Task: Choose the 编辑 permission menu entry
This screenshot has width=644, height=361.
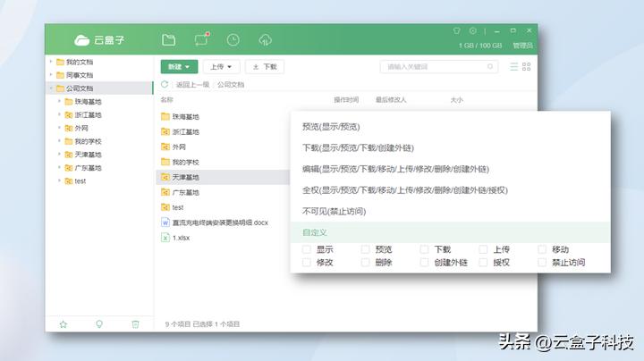Action: coord(450,169)
